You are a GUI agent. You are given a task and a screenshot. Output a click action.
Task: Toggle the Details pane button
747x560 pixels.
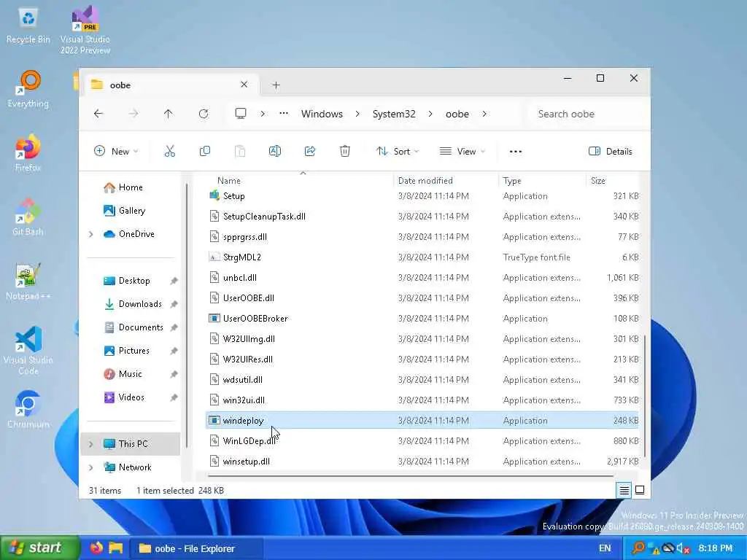point(611,152)
